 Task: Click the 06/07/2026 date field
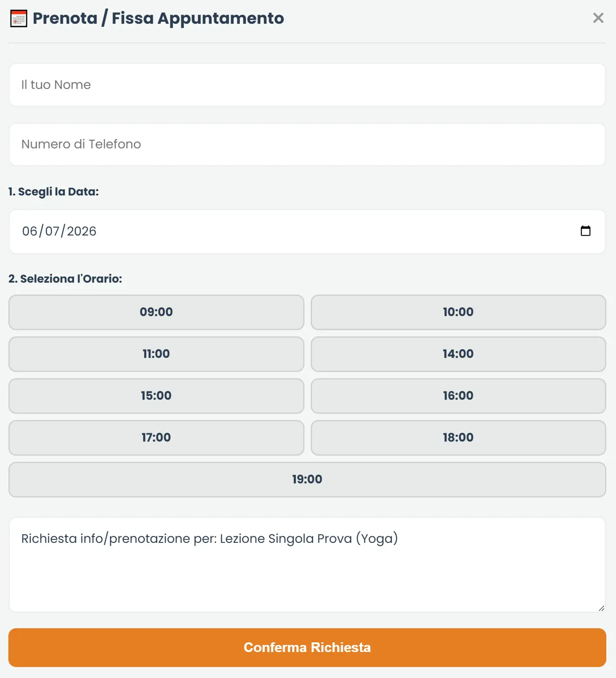[x=307, y=231]
